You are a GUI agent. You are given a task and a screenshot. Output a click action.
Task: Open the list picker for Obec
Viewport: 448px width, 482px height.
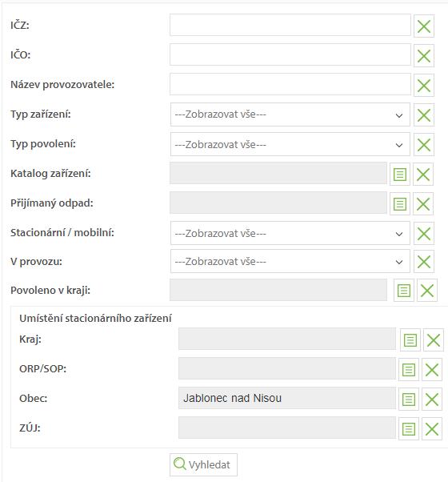tap(408, 399)
